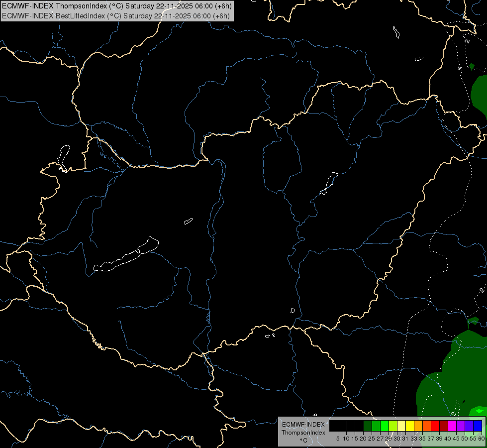Click the magenta 40–45 legend swatch
Image resolution: width=487 pixels, height=448 pixels.
(x=452, y=426)
